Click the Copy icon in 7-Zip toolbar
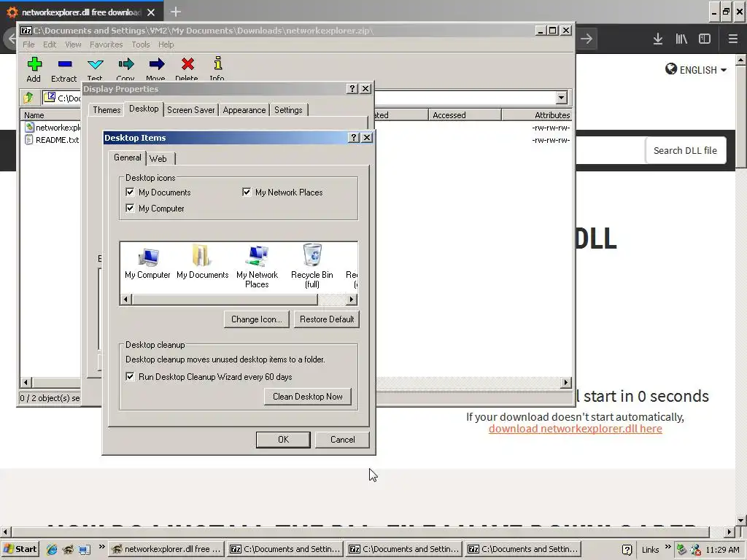 125,64
